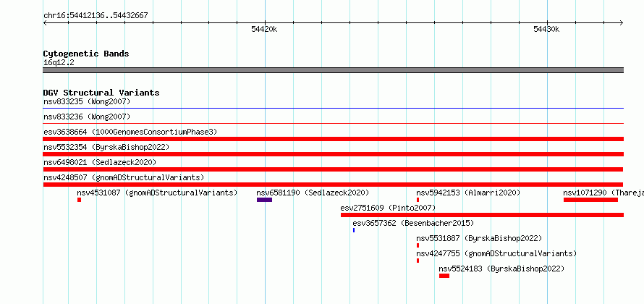Viewport: 644px width, 304px height.
Task: Click the nsv4531087 variant label
Action: point(157,193)
